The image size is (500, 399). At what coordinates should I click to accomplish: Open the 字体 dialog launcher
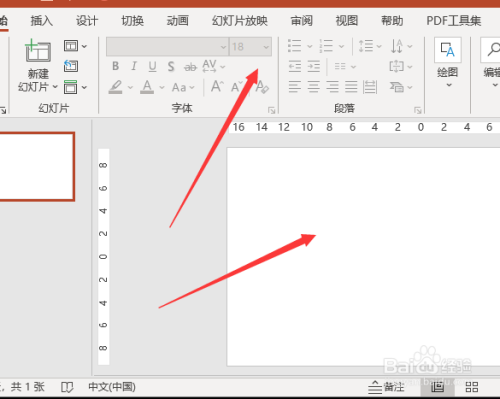pyautogui.click(x=271, y=110)
